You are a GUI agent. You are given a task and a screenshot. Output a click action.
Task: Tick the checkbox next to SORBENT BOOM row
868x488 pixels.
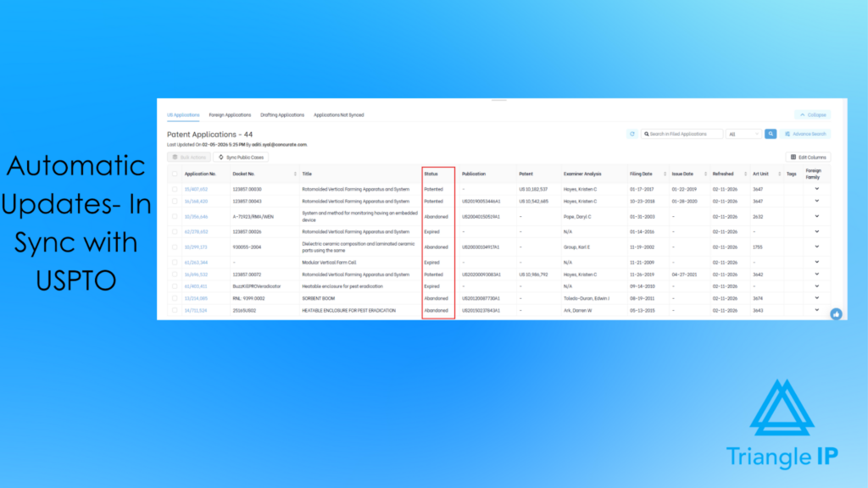(173, 298)
